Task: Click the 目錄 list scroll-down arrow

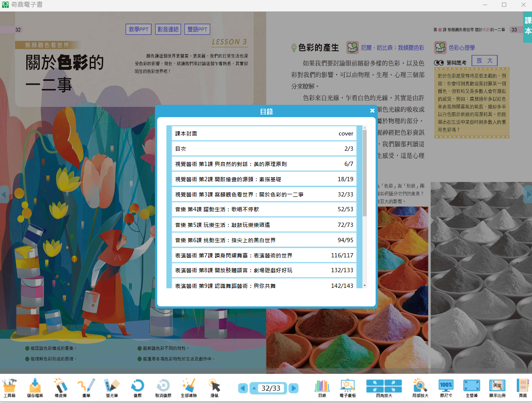Action: pyautogui.click(x=365, y=286)
